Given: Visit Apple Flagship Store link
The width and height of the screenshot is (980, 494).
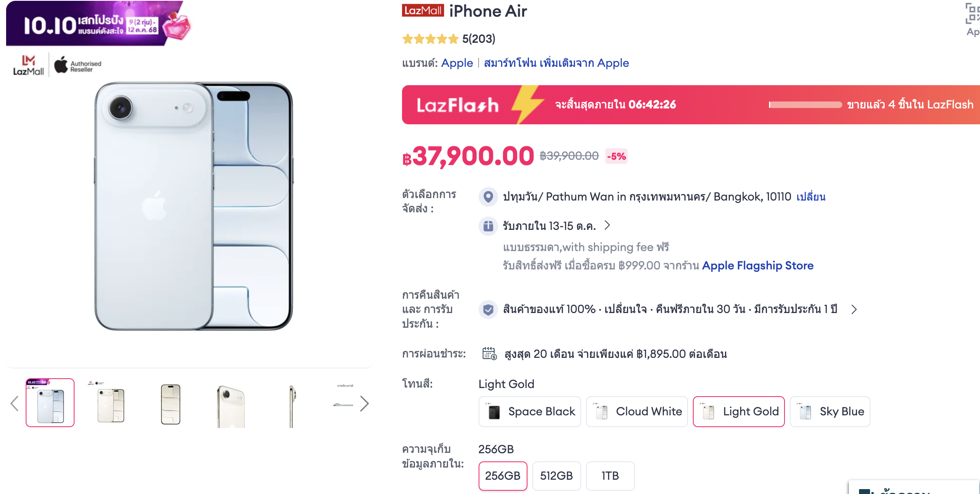Looking at the screenshot, I should (x=758, y=266).
